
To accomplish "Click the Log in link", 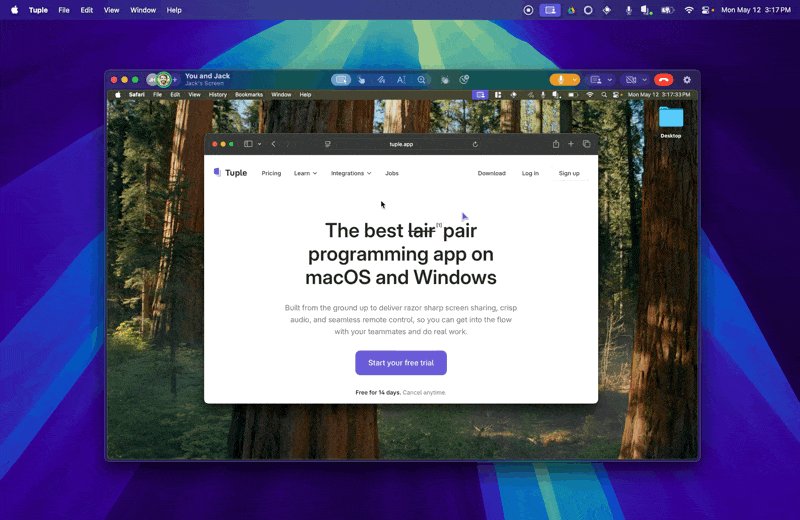I will click(530, 173).
